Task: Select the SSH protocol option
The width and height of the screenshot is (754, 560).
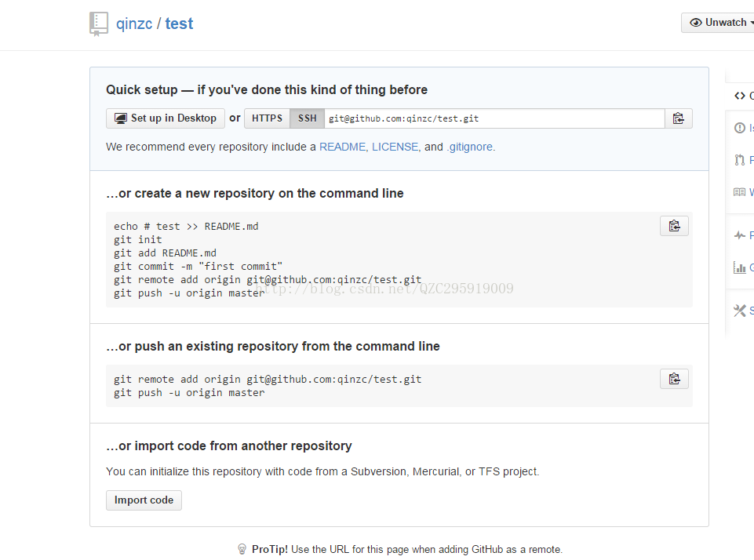Action: coord(308,118)
